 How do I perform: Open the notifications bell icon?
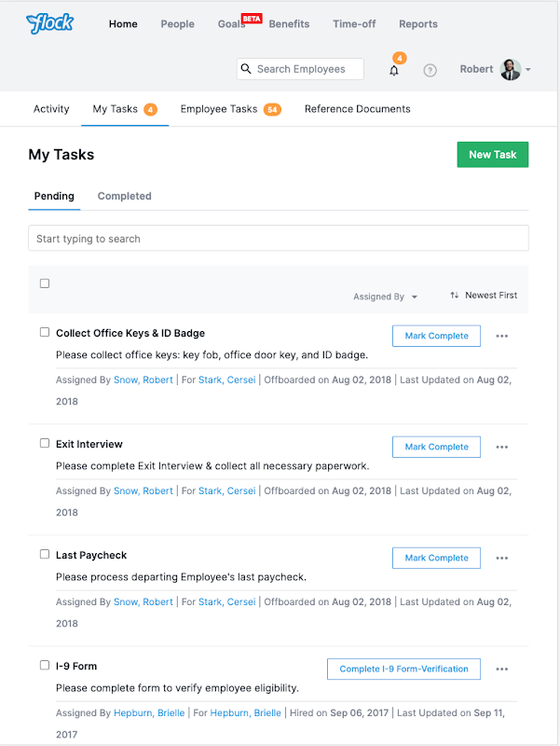pos(394,70)
